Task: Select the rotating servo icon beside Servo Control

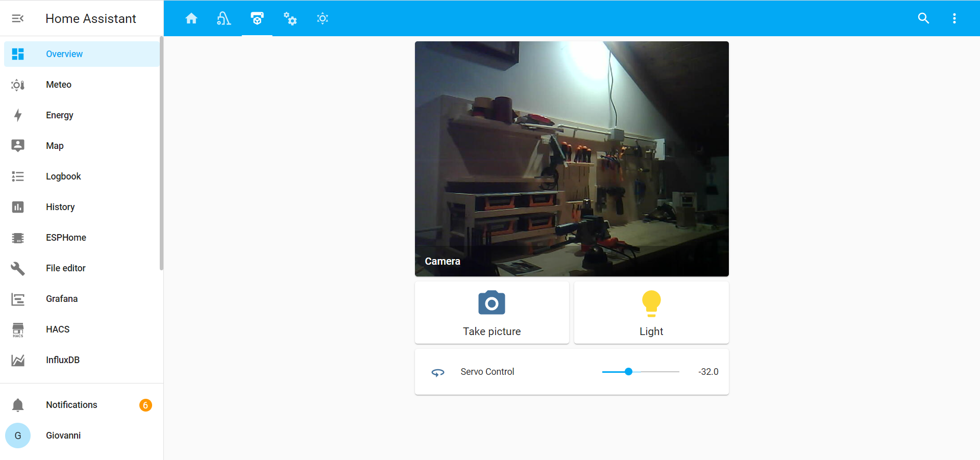Action: [x=437, y=372]
